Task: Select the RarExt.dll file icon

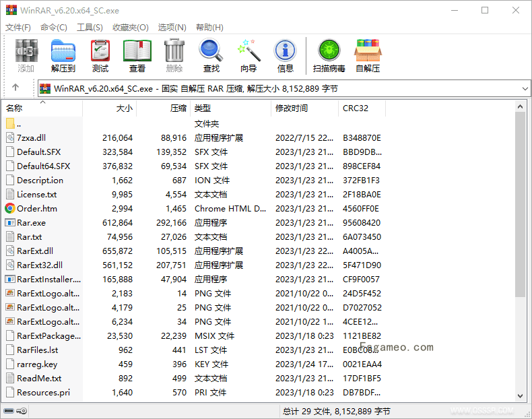Action: click(x=10, y=251)
